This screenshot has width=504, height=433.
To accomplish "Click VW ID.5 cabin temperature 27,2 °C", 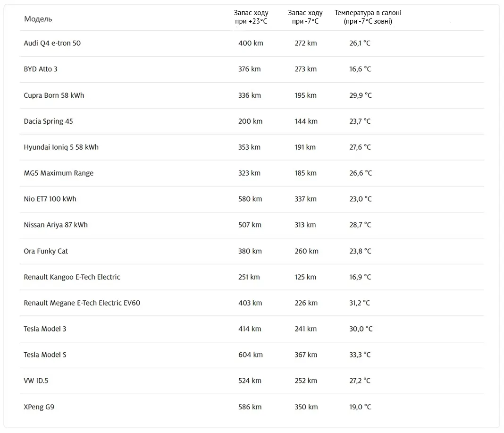I will point(360,381).
